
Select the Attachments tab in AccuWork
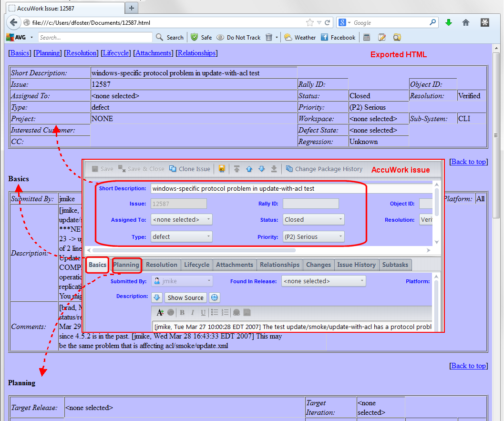pyautogui.click(x=234, y=265)
